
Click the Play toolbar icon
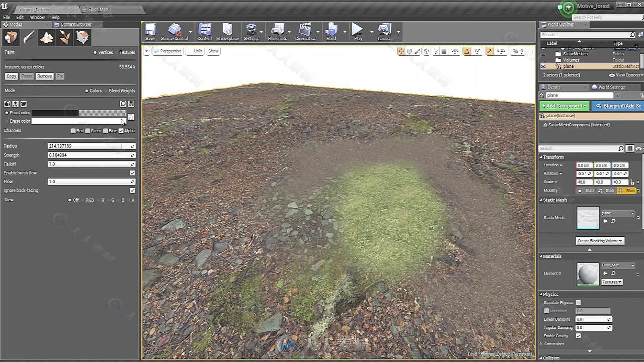[358, 32]
